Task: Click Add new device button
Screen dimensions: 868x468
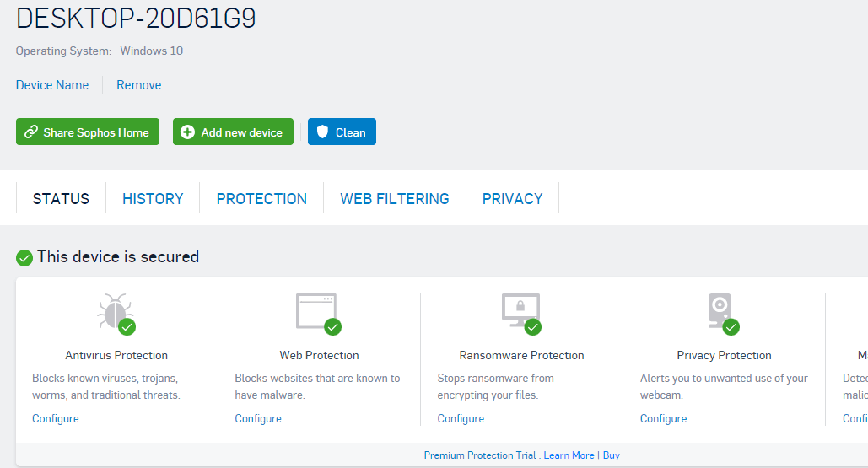Action: click(x=233, y=132)
